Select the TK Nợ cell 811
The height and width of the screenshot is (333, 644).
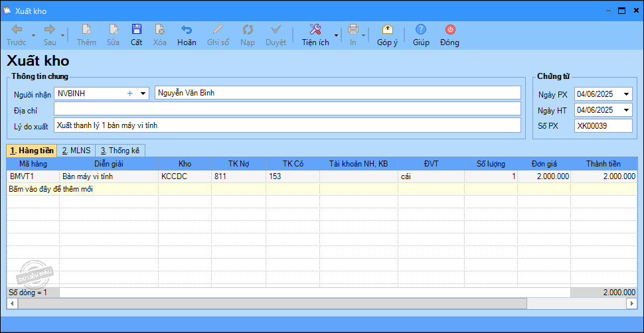coord(238,176)
